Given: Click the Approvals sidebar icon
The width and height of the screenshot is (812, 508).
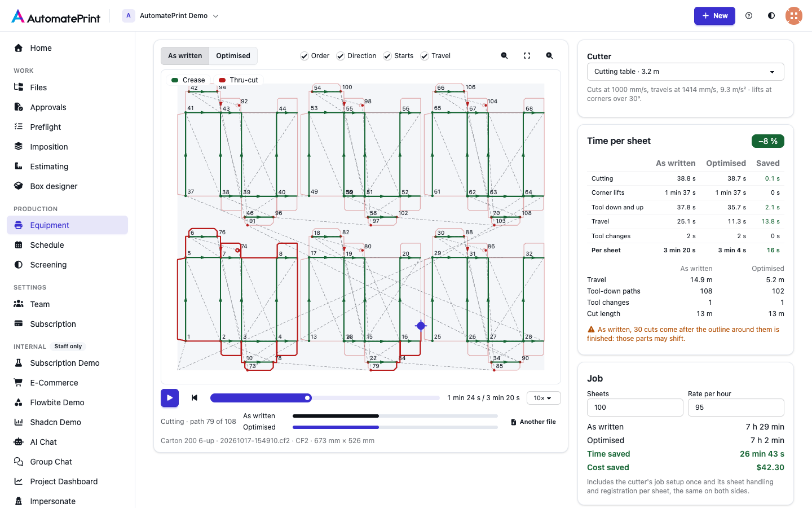Looking at the screenshot, I should [x=19, y=107].
